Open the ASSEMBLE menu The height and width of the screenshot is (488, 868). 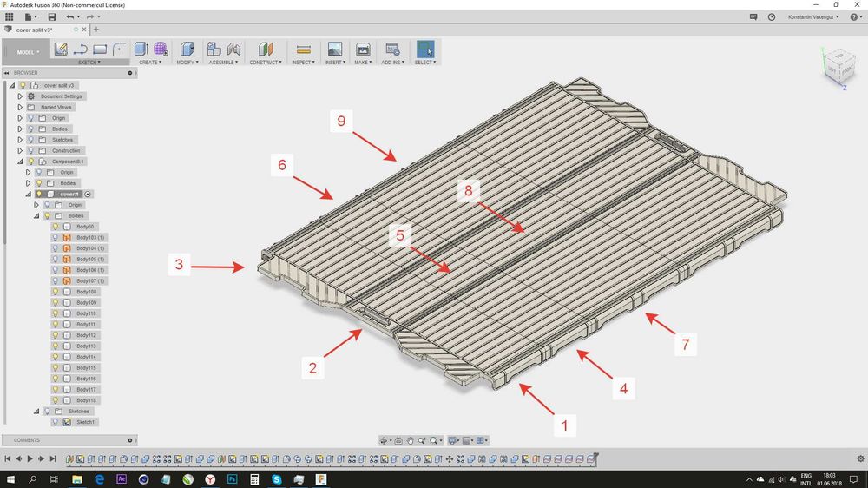click(223, 63)
